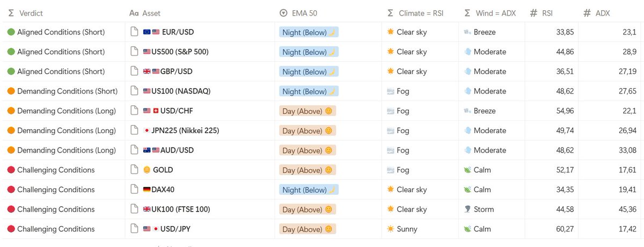Select the ADX value 28,9
The image size is (644, 247).
click(630, 52)
